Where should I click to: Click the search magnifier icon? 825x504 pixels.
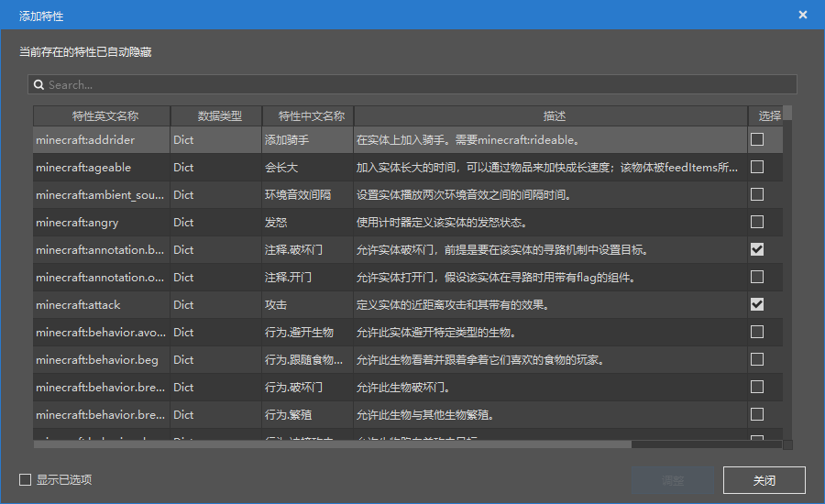(x=38, y=84)
